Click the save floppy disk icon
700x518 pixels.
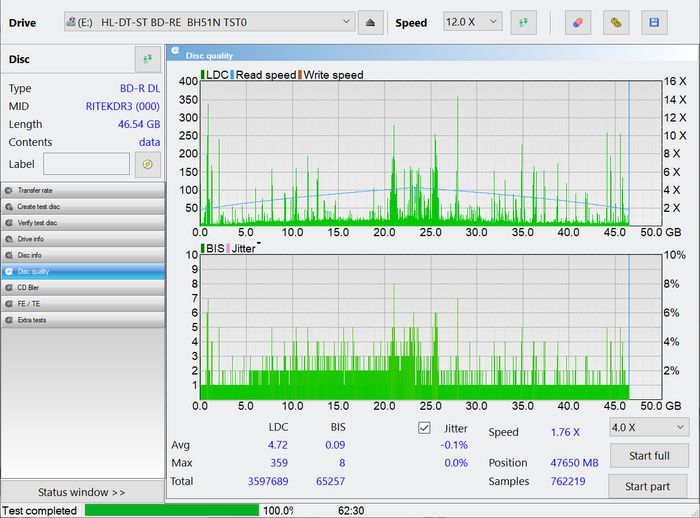coord(653,22)
